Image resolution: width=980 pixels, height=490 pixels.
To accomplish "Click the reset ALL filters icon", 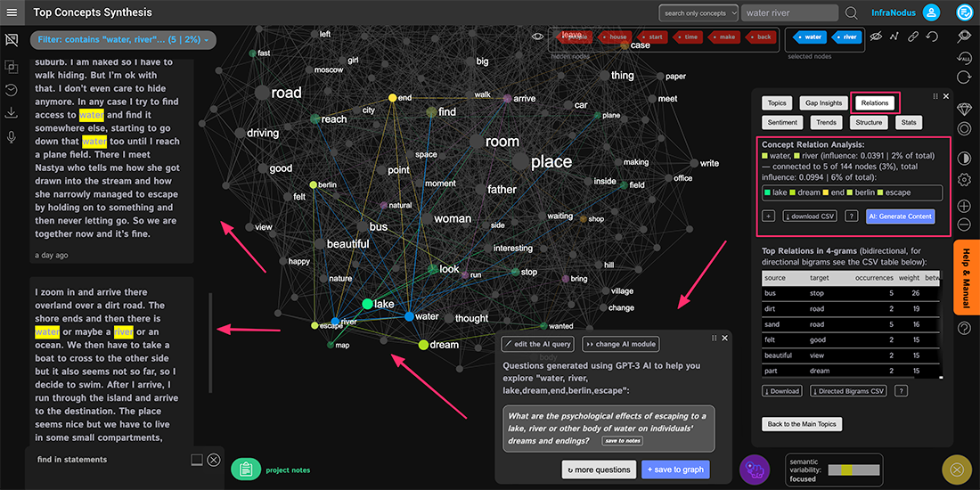I will [x=964, y=58].
